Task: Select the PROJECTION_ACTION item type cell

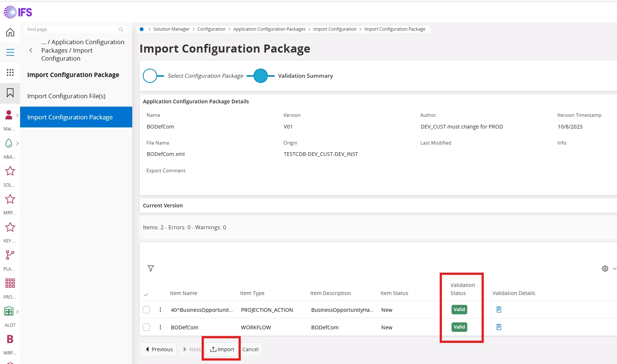Action: [x=267, y=310]
